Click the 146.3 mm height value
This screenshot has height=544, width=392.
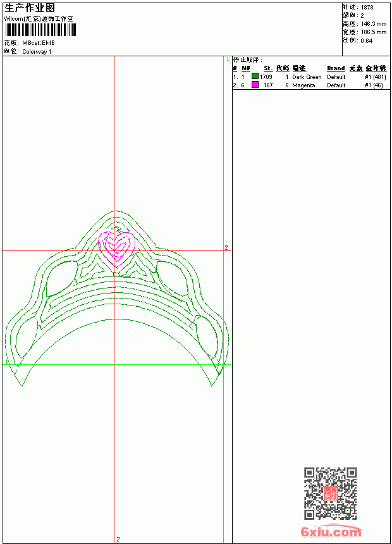[x=374, y=24]
